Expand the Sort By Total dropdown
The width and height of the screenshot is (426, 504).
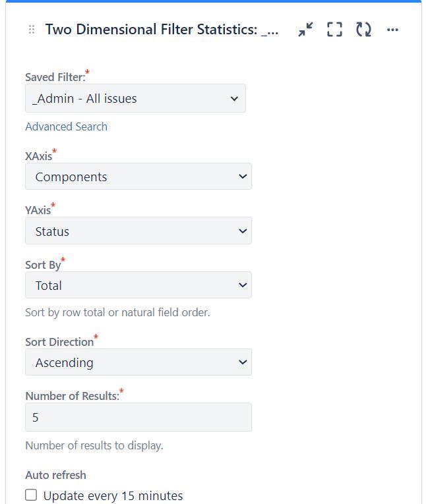[138, 285]
